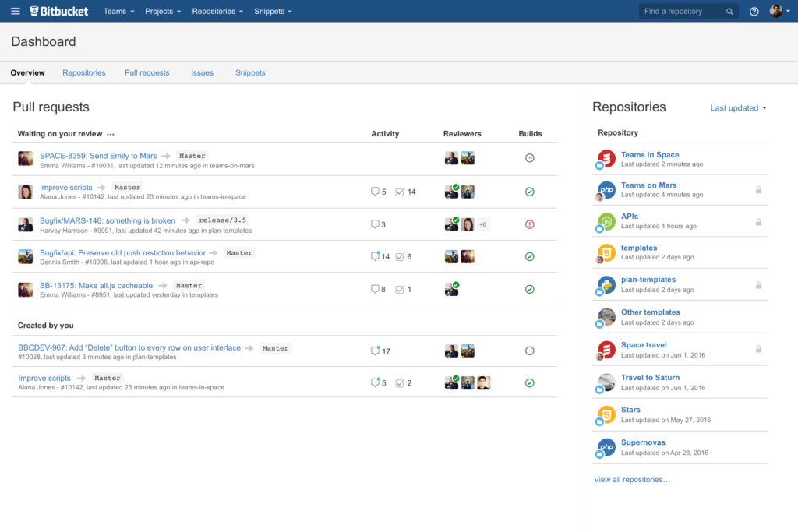Open the Waiting on your review ellipsis menu
Viewport: 798px width, 532px height.
click(x=111, y=134)
